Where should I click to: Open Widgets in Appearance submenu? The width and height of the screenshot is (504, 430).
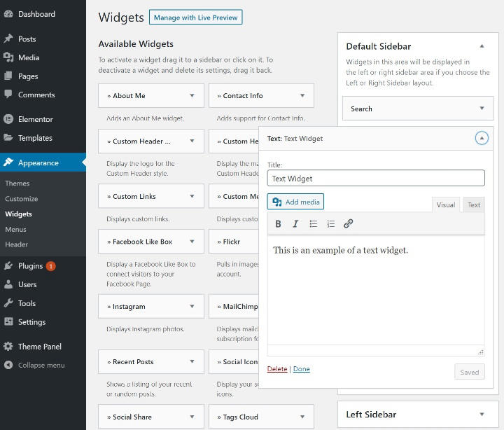[19, 214]
